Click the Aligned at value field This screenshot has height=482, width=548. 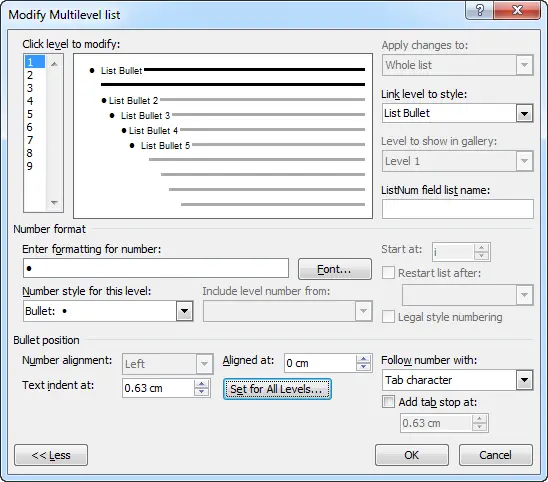click(320, 363)
